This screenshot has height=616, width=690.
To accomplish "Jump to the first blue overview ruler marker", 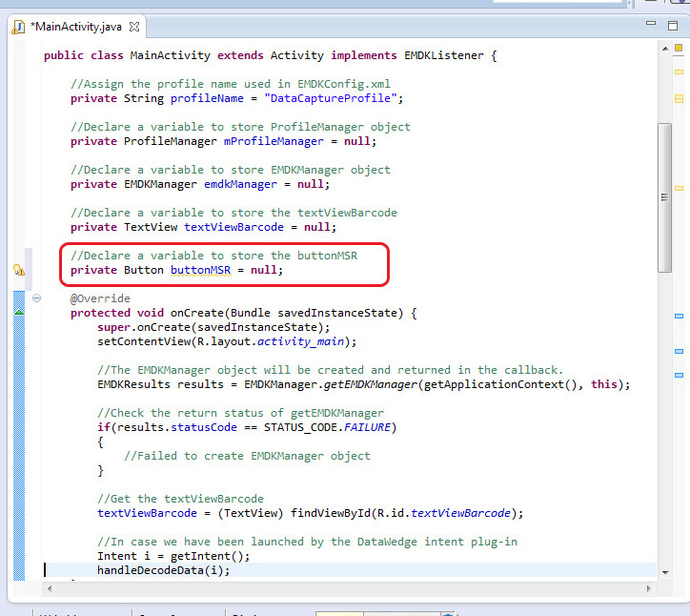I will (679, 316).
